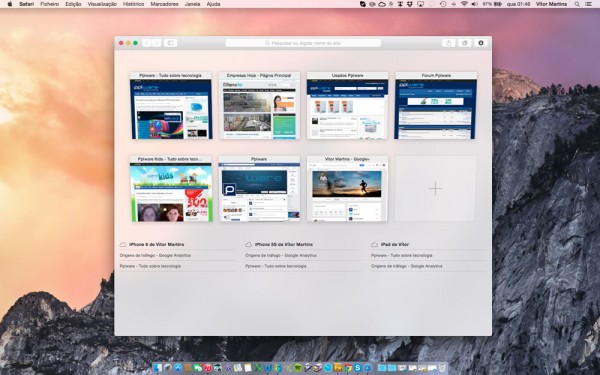Open the Pplware Kids favorite thumbnail
The image size is (600, 375).
(171, 189)
